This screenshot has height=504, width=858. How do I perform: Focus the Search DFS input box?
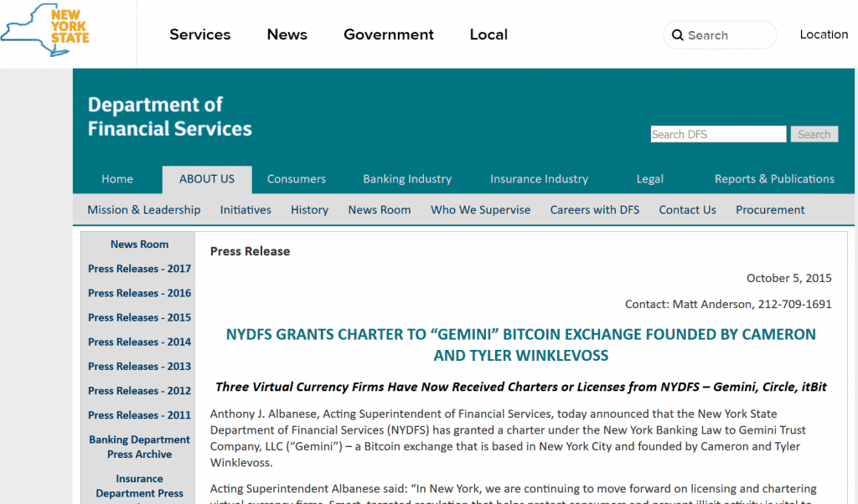pos(718,134)
